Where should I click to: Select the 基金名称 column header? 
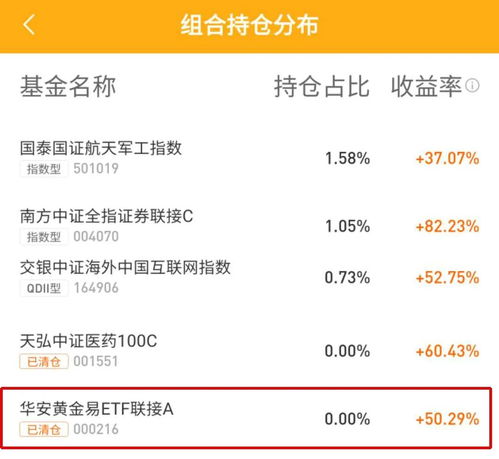click(x=68, y=86)
